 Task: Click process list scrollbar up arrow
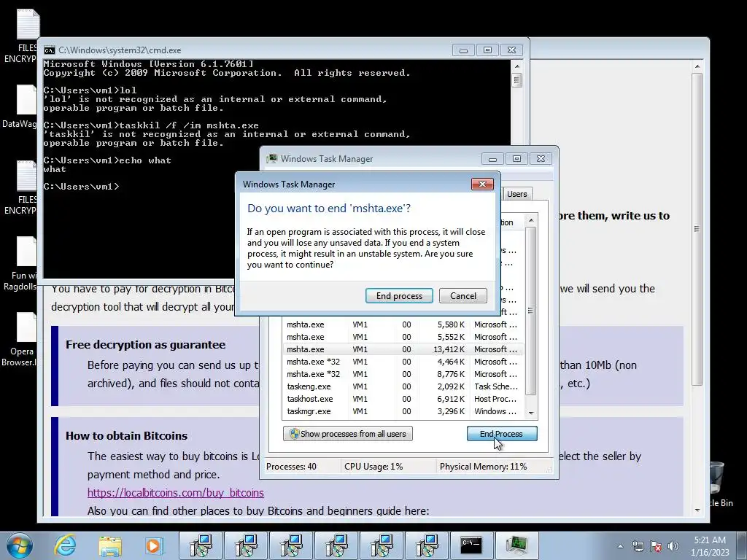coord(531,220)
